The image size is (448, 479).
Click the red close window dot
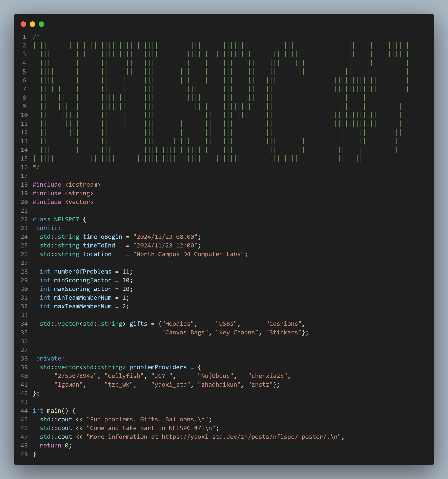(23, 24)
